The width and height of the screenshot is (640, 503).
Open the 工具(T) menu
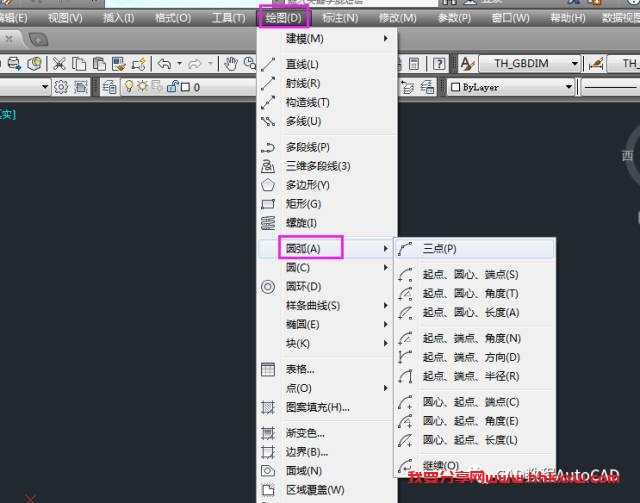pyautogui.click(x=229, y=18)
